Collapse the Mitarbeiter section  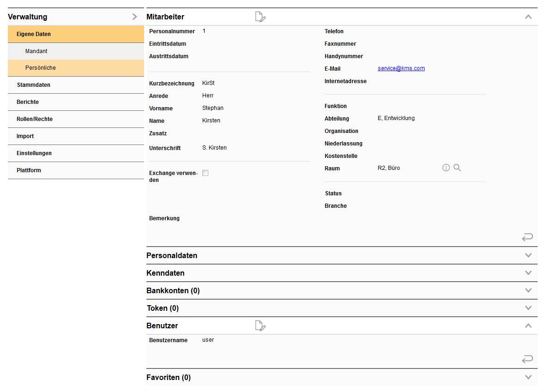[528, 17]
